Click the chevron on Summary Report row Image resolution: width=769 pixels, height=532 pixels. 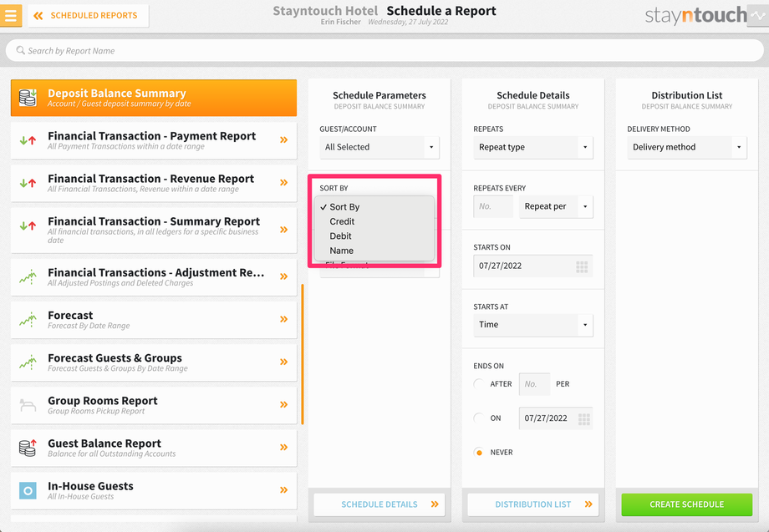[283, 230]
